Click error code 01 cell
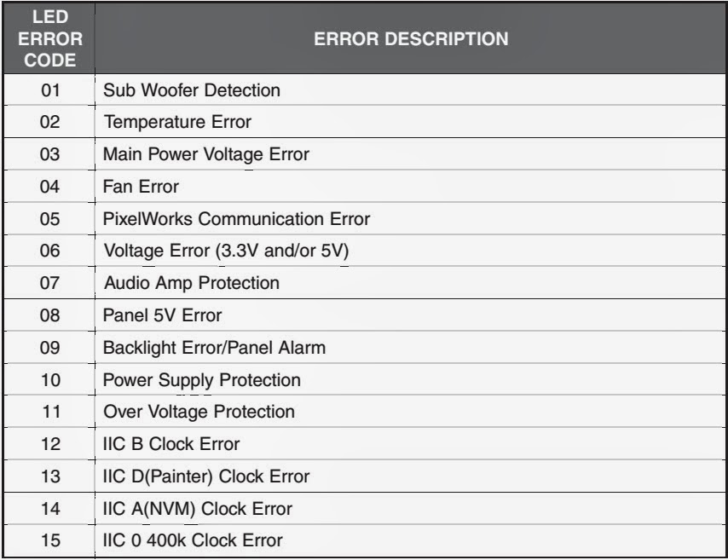Image resolution: width=728 pixels, height=560 pixels. pyautogui.click(x=49, y=89)
